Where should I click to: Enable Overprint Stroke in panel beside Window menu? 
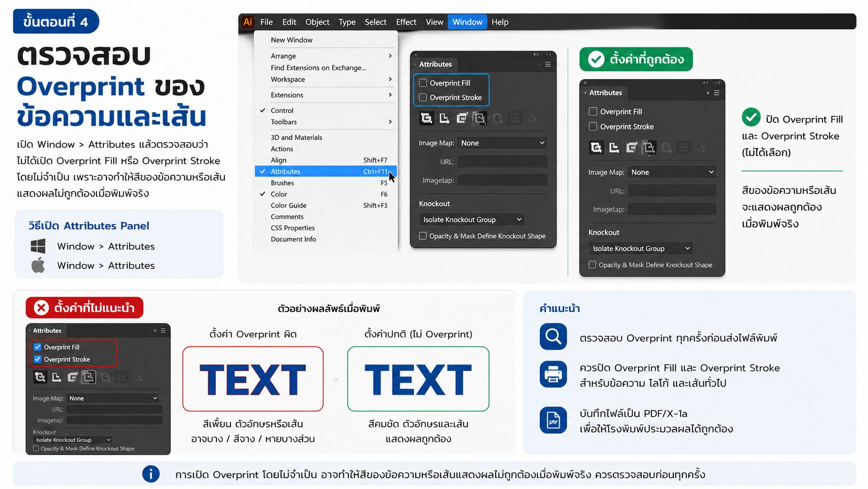coord(423,97)
